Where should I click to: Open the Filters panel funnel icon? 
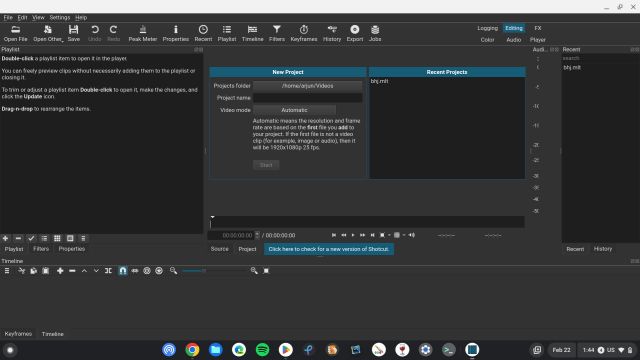click(277, 33)
